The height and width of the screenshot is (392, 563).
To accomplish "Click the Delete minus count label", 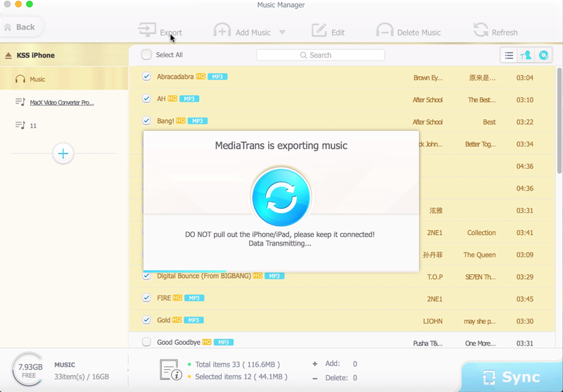I will click(335, 378).
